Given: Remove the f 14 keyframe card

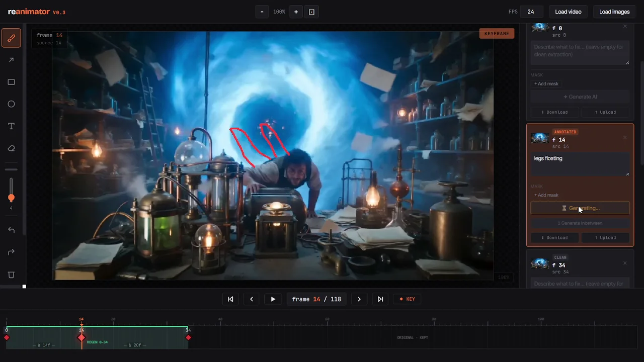Looking at the screenshot, I should point(625,138).
